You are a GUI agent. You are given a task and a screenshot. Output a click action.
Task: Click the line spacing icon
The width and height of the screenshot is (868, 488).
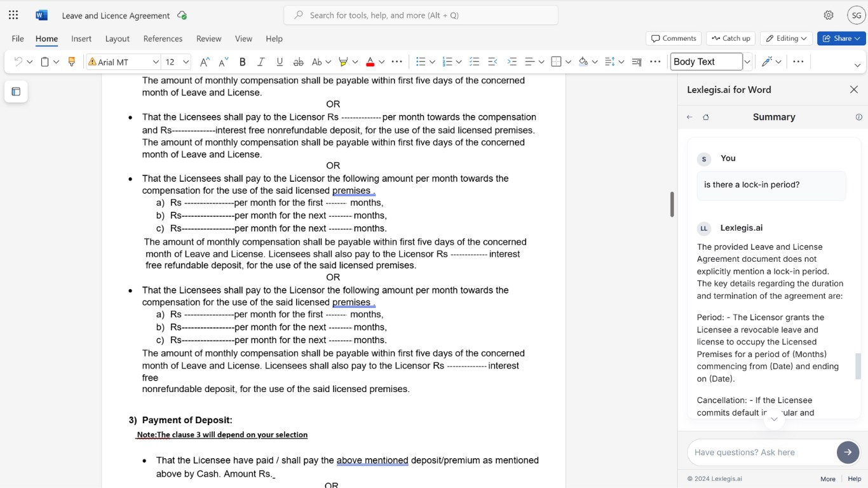pyautogui.click(x=609, y=62)
